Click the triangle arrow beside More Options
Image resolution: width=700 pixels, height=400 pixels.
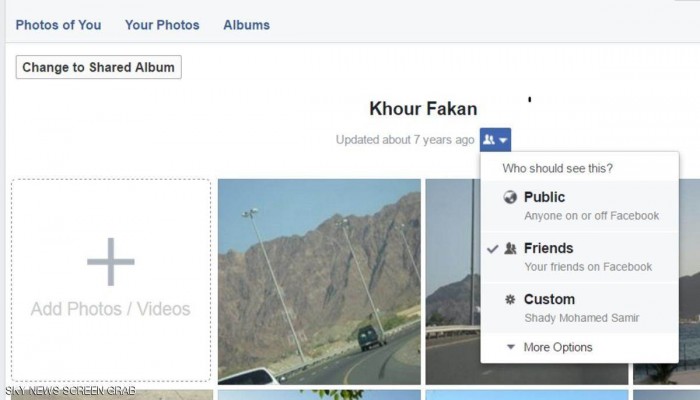pos(511,346)
